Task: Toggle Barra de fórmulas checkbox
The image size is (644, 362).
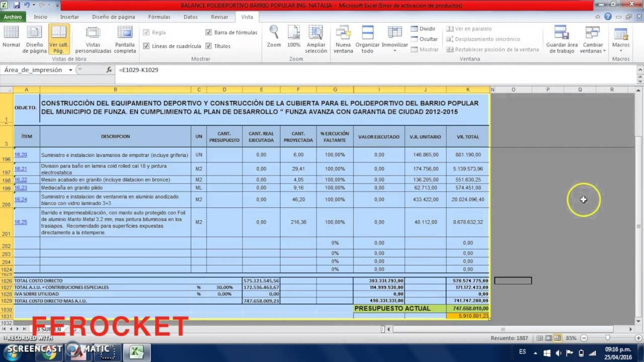Action: (x=208, y=32)
